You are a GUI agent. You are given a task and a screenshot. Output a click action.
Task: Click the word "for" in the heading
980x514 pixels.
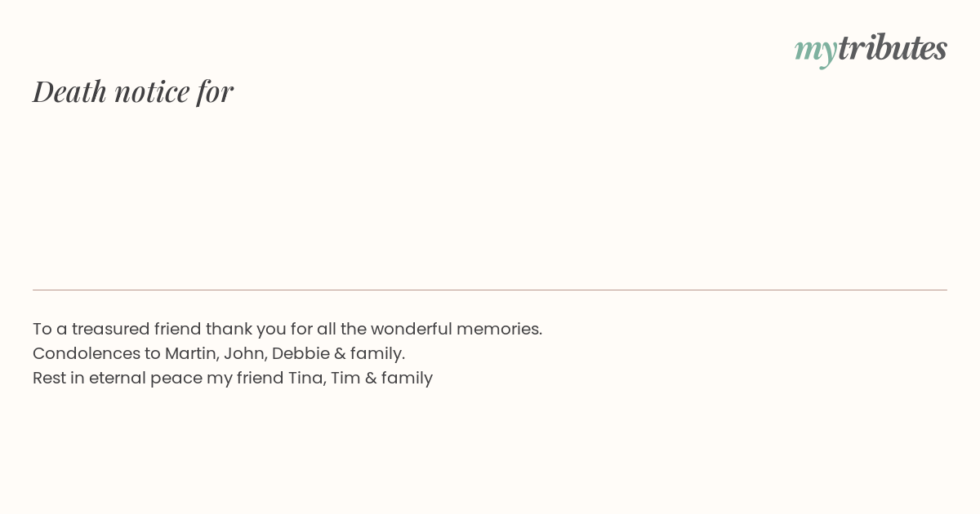(215, 92)
